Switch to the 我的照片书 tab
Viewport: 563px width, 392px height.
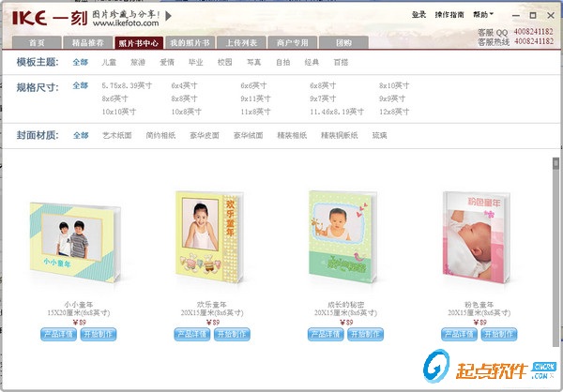point(190,43)
